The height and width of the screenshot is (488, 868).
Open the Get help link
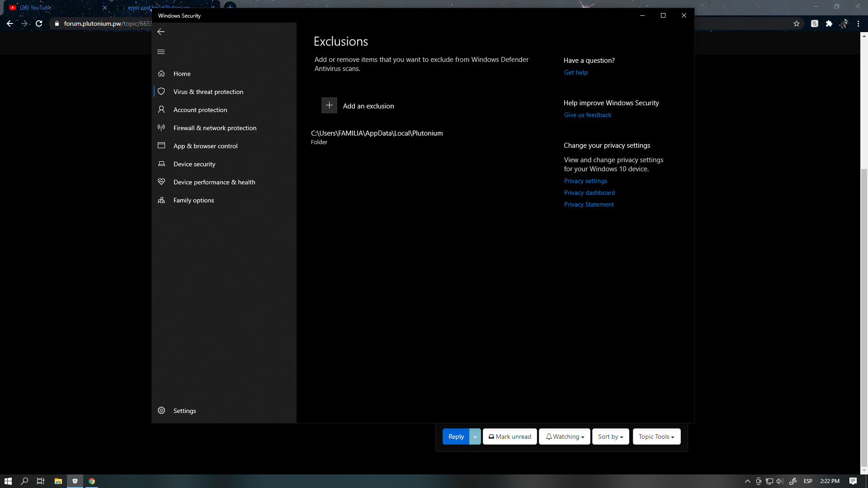pos(576,72)
